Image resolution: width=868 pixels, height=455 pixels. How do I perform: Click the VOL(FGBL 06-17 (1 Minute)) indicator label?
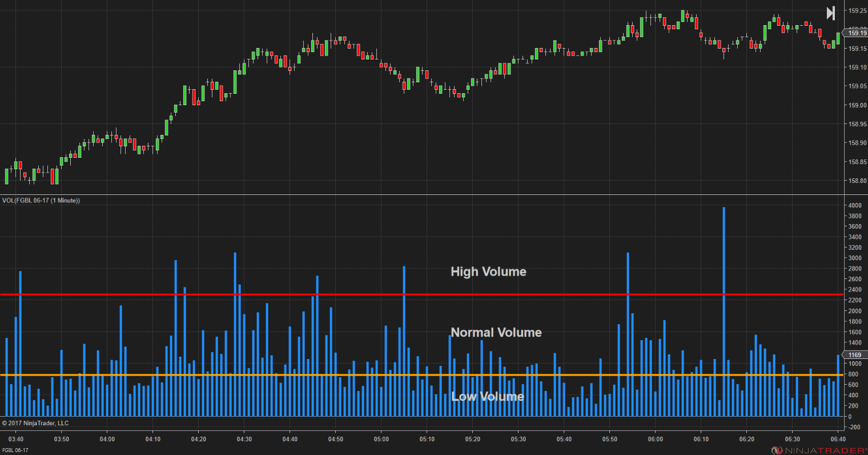point(41,201)
